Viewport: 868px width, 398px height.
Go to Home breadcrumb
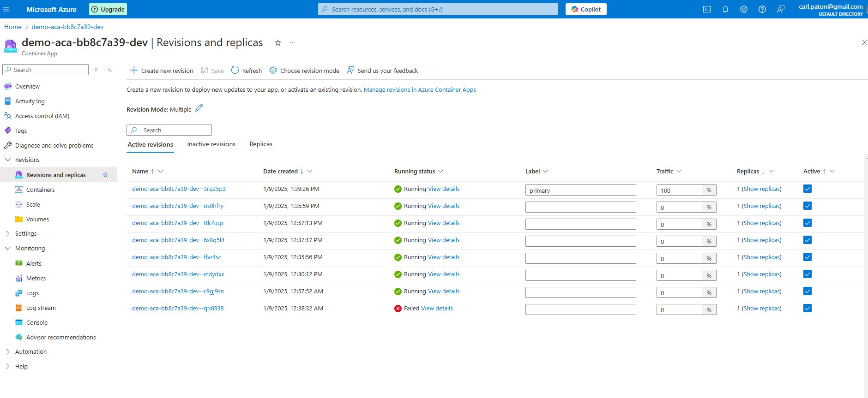13,27
